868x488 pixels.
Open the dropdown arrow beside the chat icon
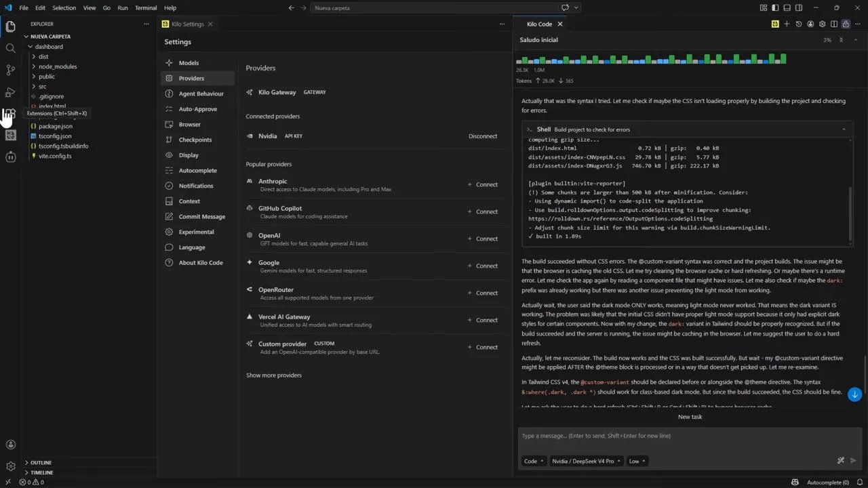pos(576,7)
